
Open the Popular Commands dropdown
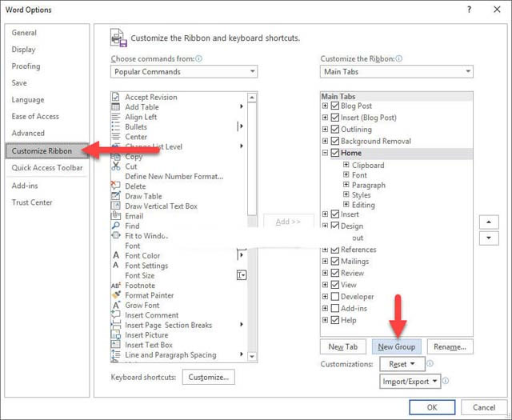point(184,71)
